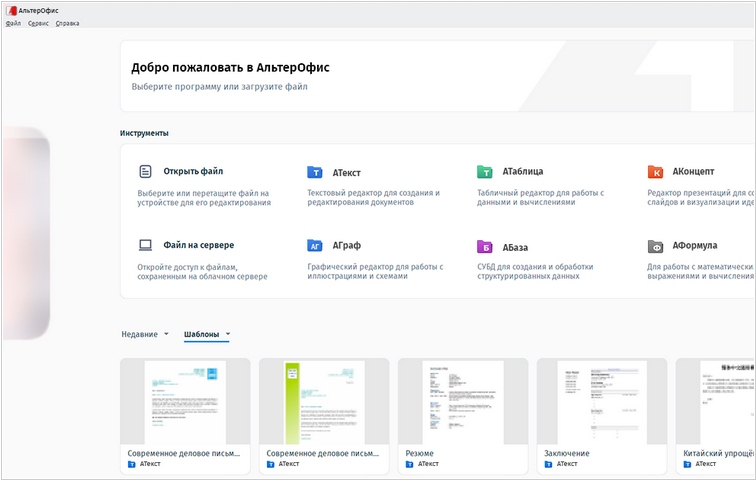Click the АльтерОфис logo in title bar
This screenshot has width=756, height=480.
point(11,9)
